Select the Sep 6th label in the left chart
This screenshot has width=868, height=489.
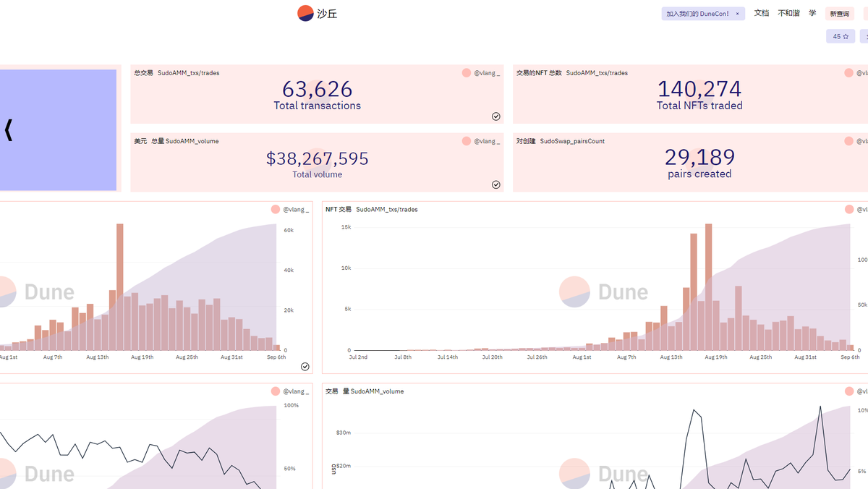pyautogui.click(x=276, y=357)
